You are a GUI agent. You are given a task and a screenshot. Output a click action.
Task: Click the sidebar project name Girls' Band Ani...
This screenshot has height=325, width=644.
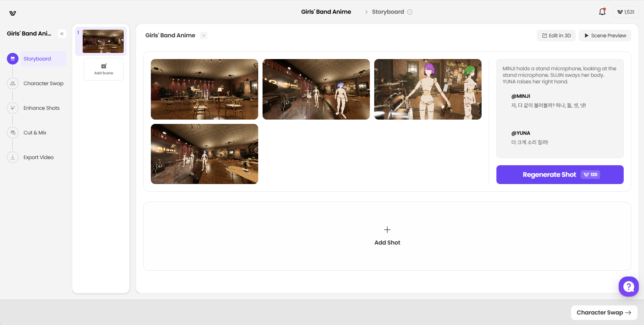(29, 34)
